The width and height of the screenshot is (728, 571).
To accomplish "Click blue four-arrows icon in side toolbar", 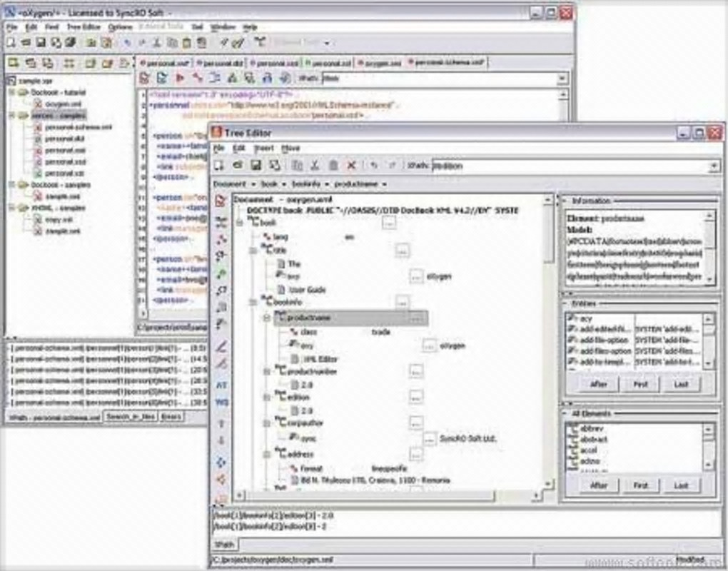I will tap(221, 462).
